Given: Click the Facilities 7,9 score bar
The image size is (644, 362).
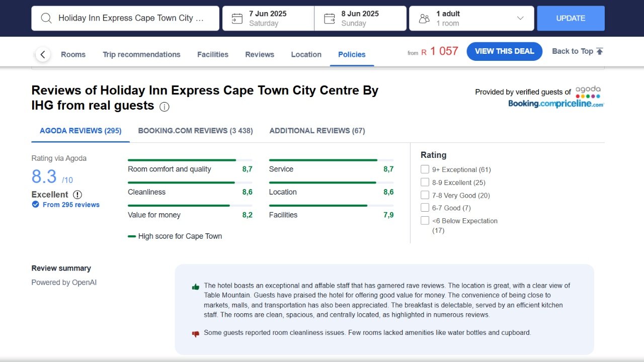Looking at the screenshot, I should (x=331, y=206).
